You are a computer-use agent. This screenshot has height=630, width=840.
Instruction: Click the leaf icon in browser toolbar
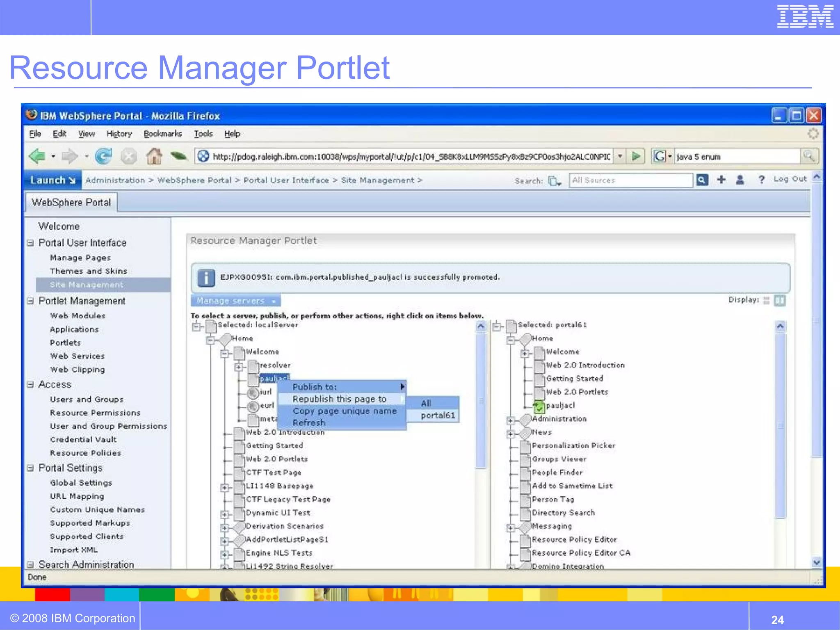pos(179,156)
